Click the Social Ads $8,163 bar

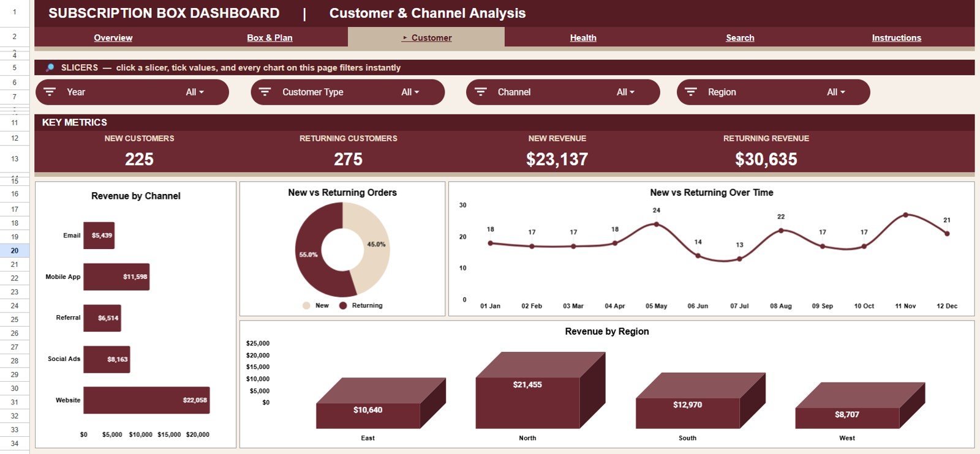point(107,359)
